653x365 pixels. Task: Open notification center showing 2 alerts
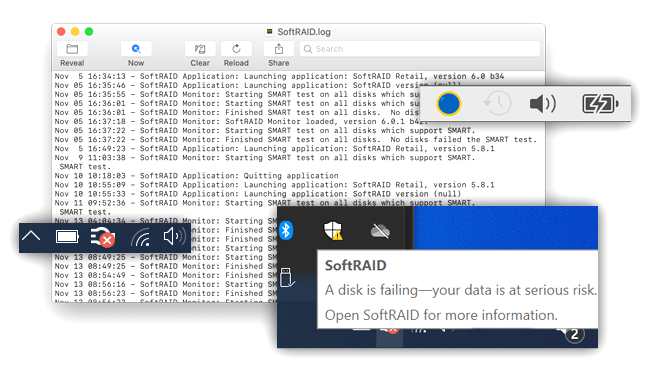tap(574, 334)
